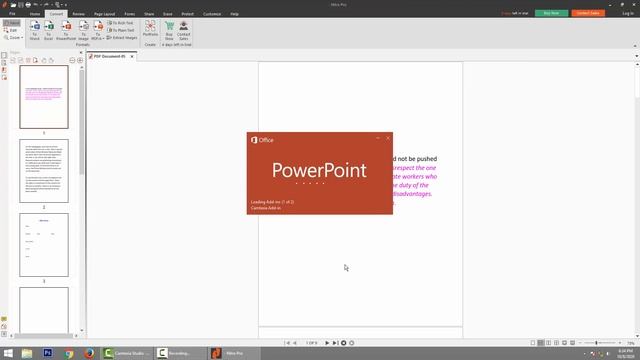640x360 pixels.
Task: Open the document tabs list dropdown
Action: (x=636, y=56)
